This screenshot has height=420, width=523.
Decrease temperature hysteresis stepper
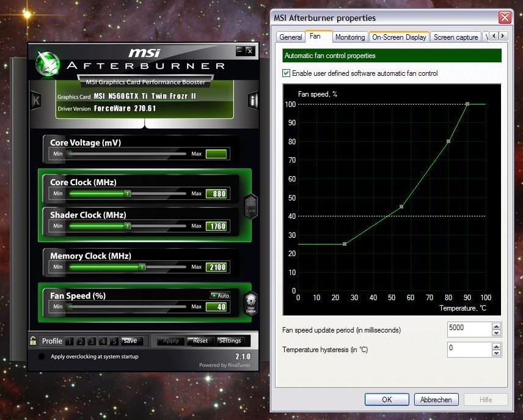[496, 353]
